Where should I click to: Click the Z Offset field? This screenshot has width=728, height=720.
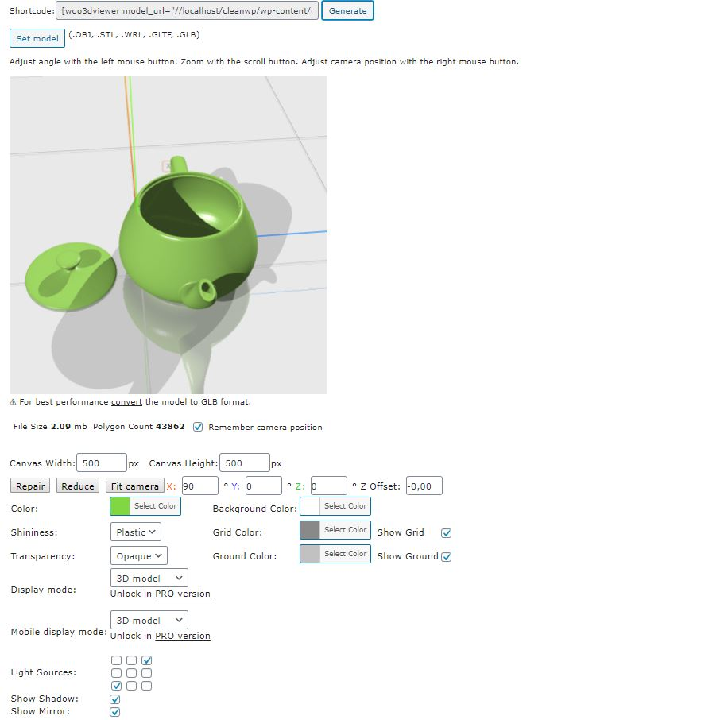click(x=424, y=486)
